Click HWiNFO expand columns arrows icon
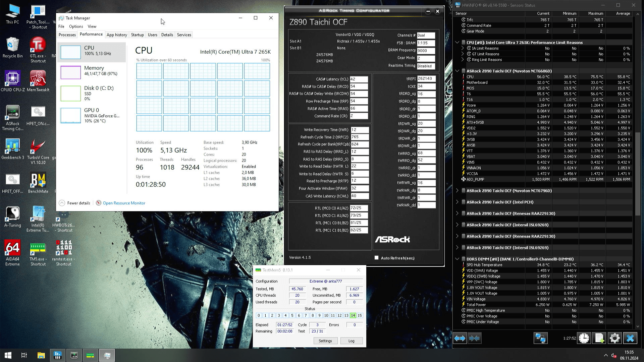The image size is (644, 362). click(460, 338)
